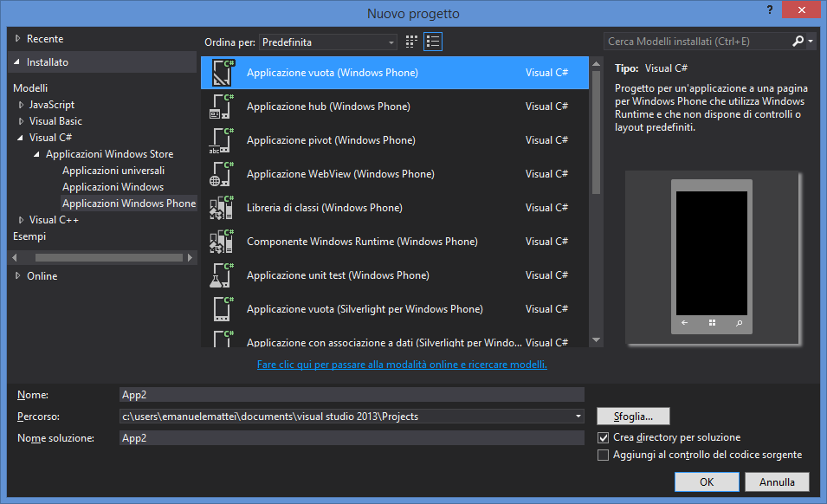The image size is (827, 504).
Task: Select Applicazione con associazione a dati template
Action: (395, 338)
